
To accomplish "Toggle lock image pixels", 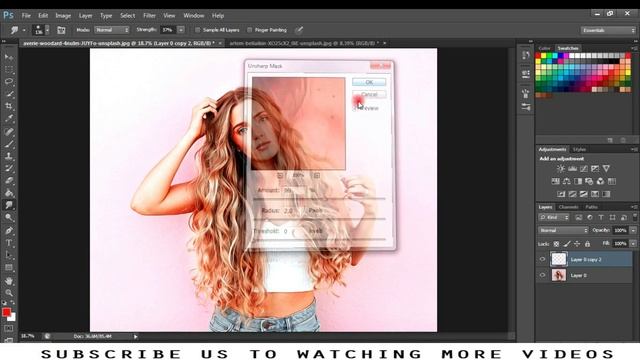I will (567, 244).
